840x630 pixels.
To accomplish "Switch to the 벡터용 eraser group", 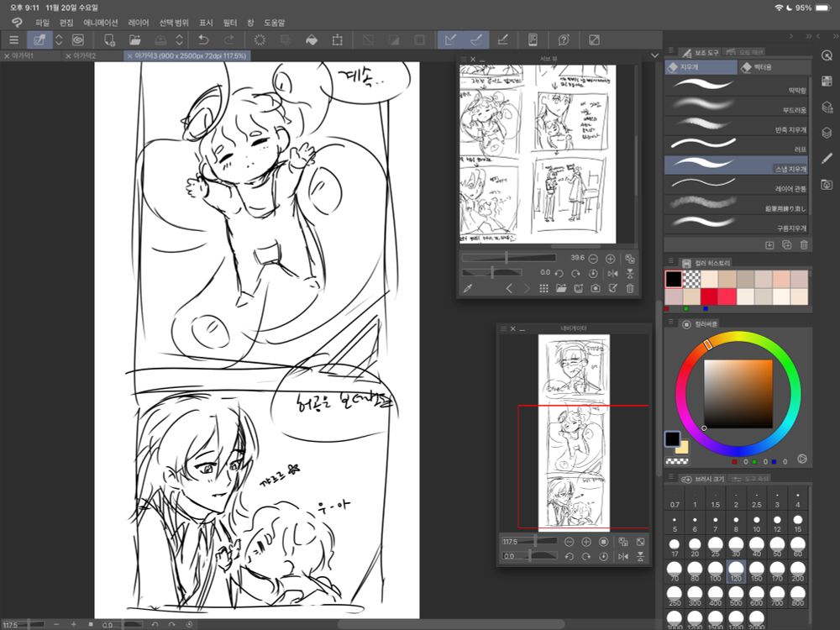I will pos(774,67).
